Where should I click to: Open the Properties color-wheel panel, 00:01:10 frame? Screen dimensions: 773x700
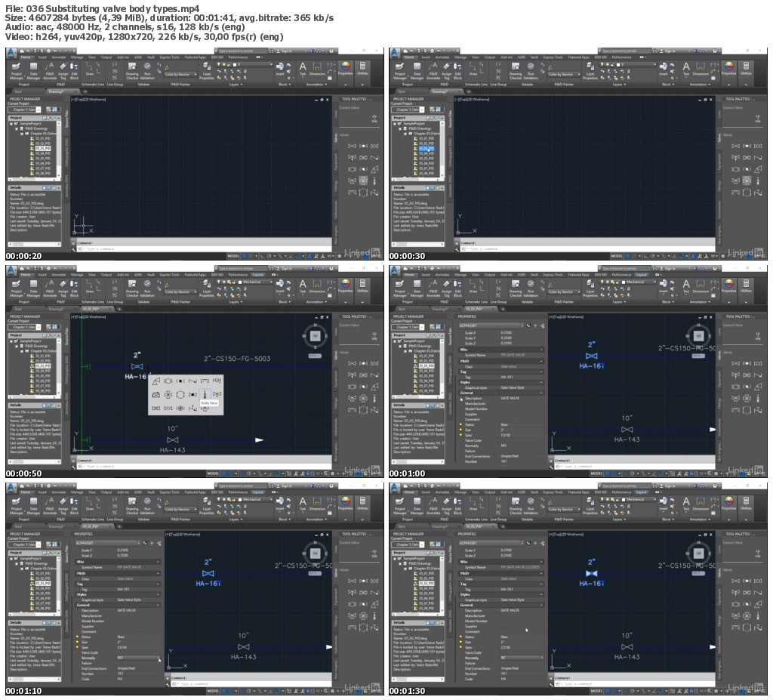(x=345, y=504)
